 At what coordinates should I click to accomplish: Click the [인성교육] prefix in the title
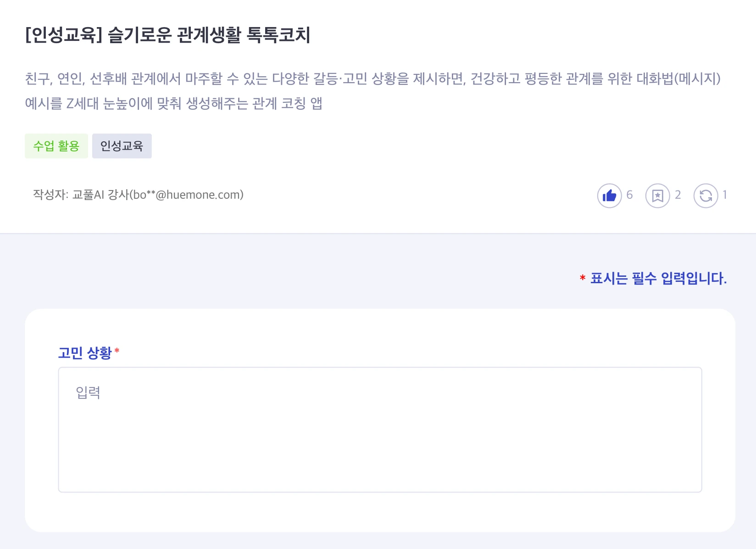(63, 35)
